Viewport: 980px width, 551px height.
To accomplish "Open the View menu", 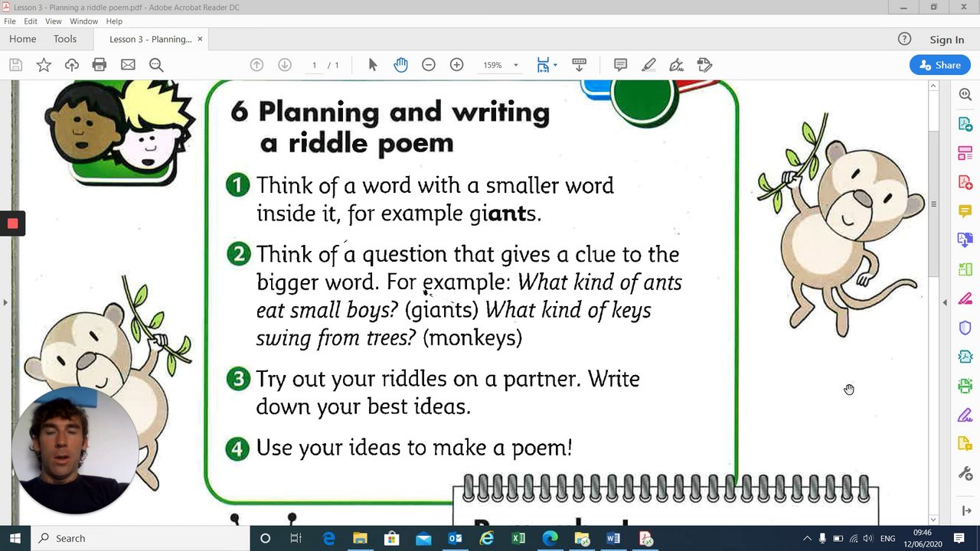I will point(54,21).
